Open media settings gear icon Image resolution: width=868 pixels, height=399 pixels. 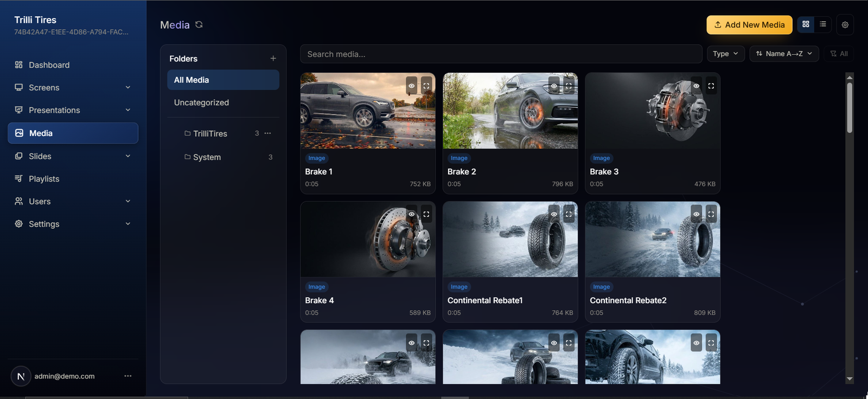(x=845, y=24)
